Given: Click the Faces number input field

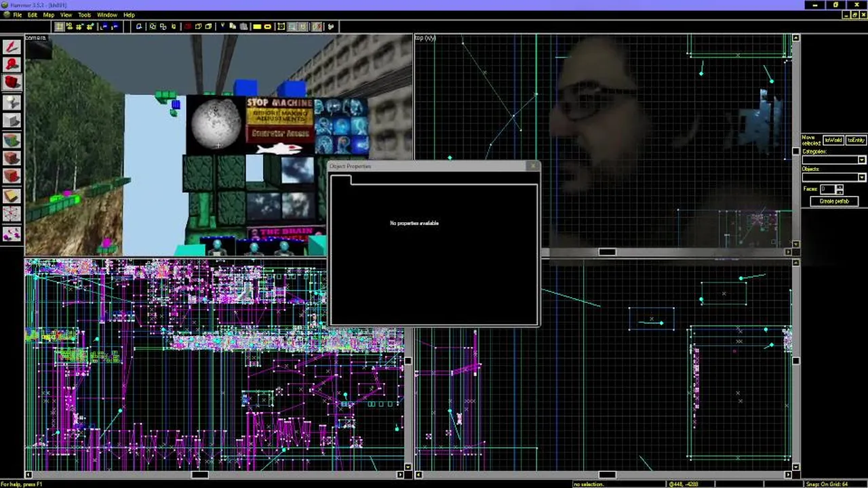Looking at the screenshot, I should tap(827, 189).
